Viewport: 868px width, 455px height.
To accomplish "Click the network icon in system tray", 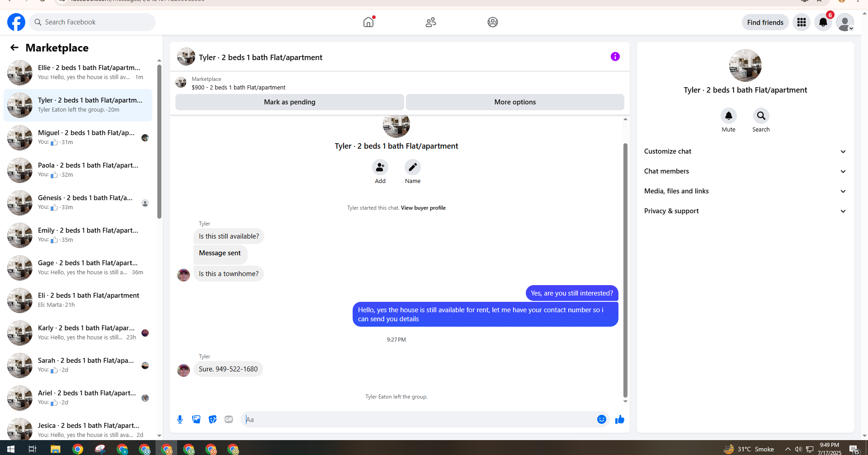I will coord(810,449).
